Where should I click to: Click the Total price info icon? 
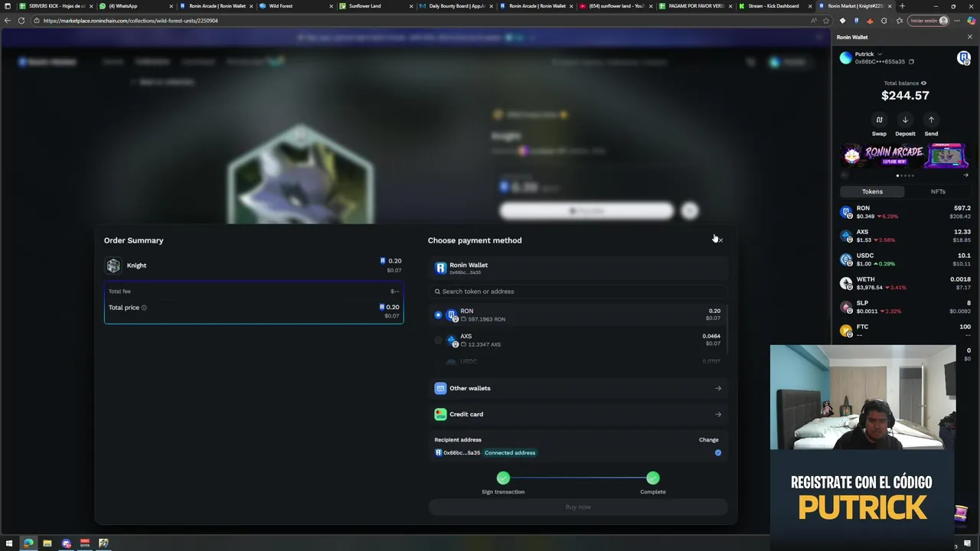(x=143, y=308)
